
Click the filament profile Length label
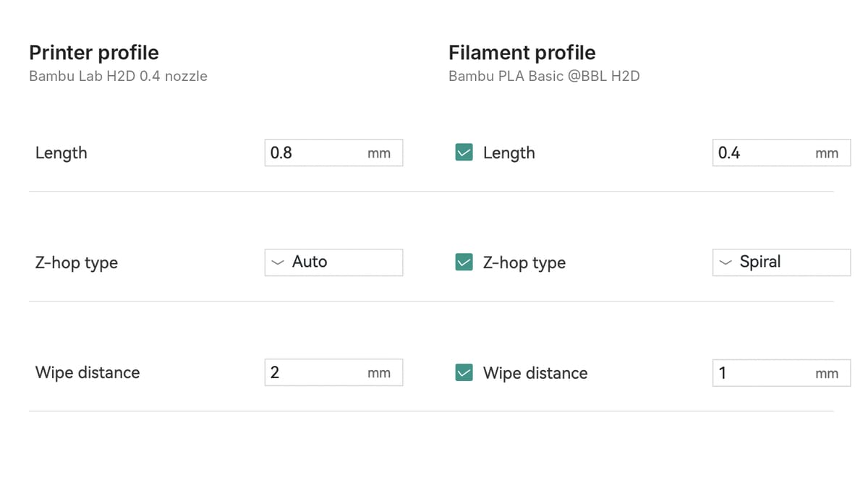509,153
